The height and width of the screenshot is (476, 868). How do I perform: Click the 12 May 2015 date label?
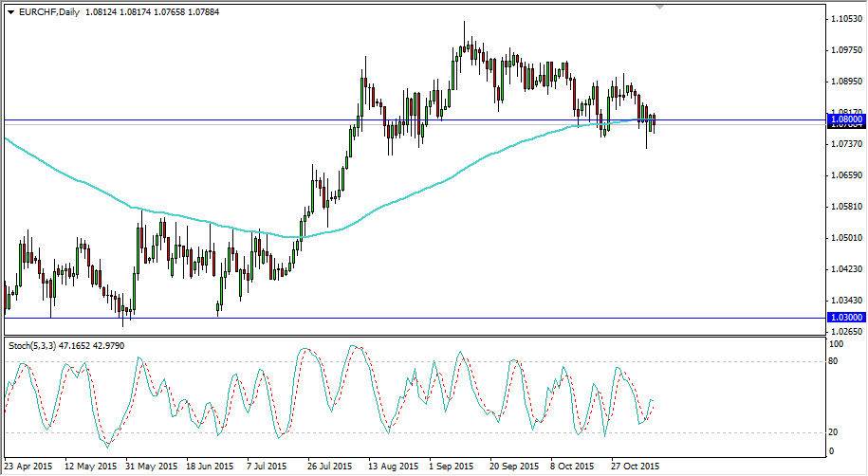click(91, 467)
